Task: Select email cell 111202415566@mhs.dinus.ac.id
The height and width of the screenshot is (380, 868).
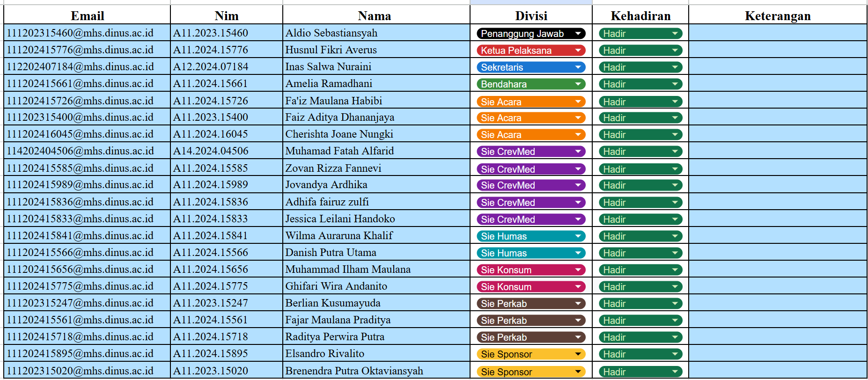Action: click(x=87, y=252)
